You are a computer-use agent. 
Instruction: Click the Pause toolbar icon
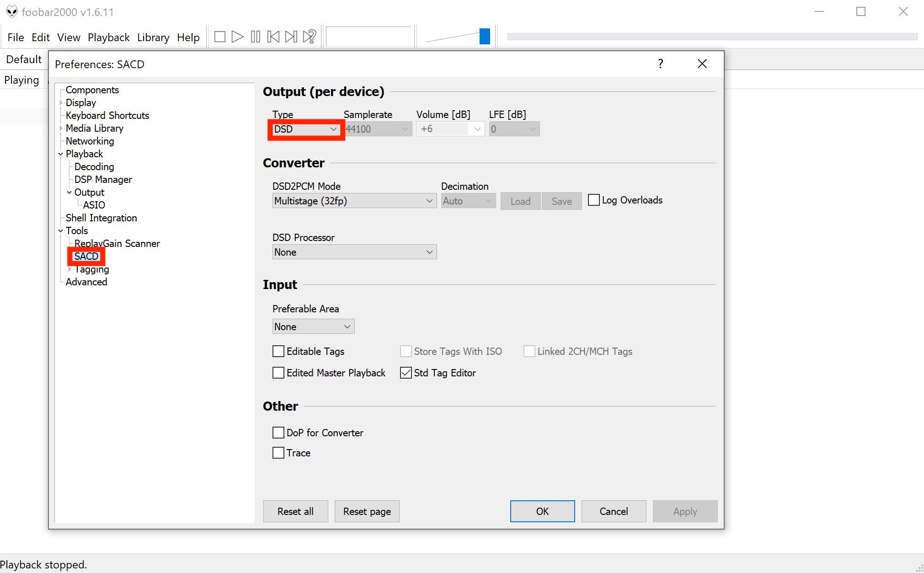256,37
